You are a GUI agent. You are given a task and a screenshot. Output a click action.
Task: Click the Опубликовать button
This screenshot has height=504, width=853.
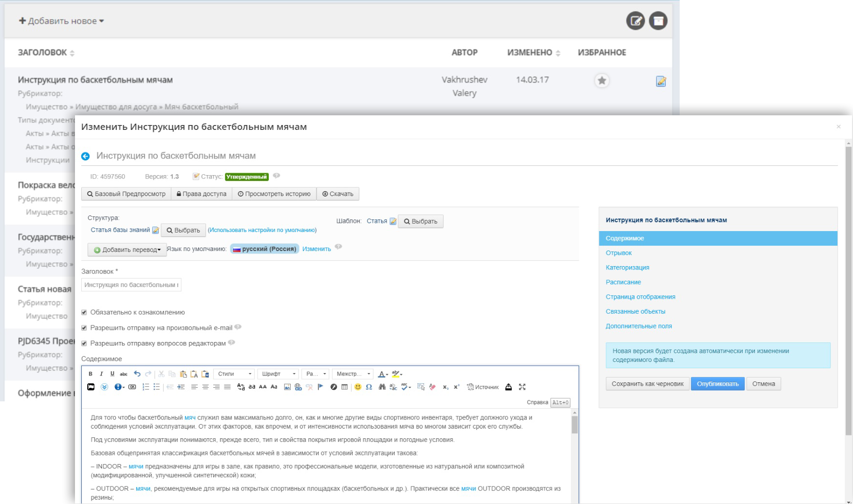(x=717, y=384)
